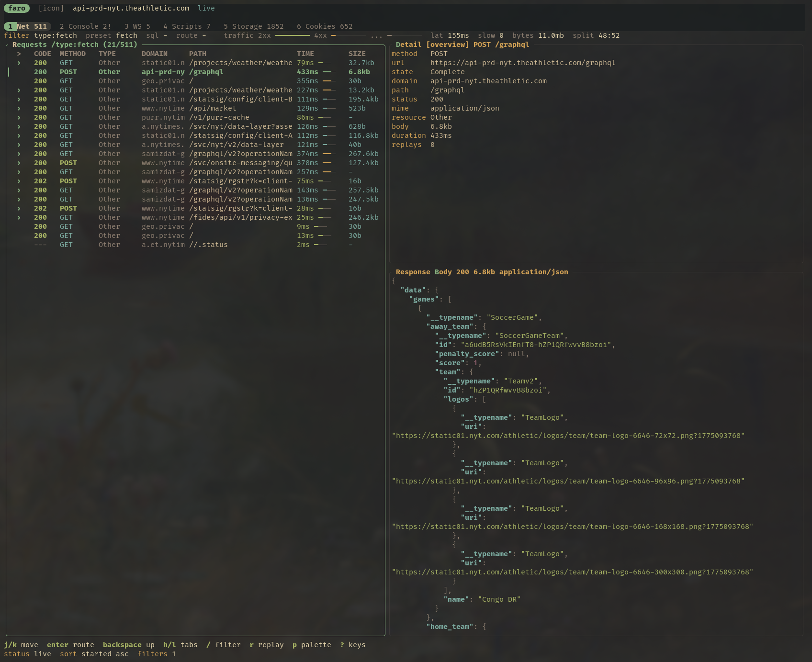Expand the /svc/onsite-messaging POST row chevron
This screenshot has width=812, height=662.
pos(19,163)
